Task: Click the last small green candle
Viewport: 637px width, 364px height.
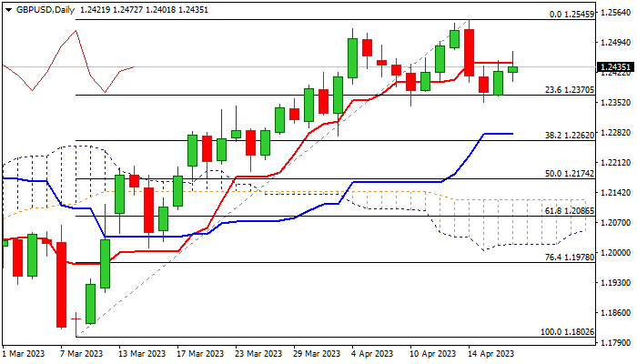Action: pyautogui.click(x=513, y=69)
